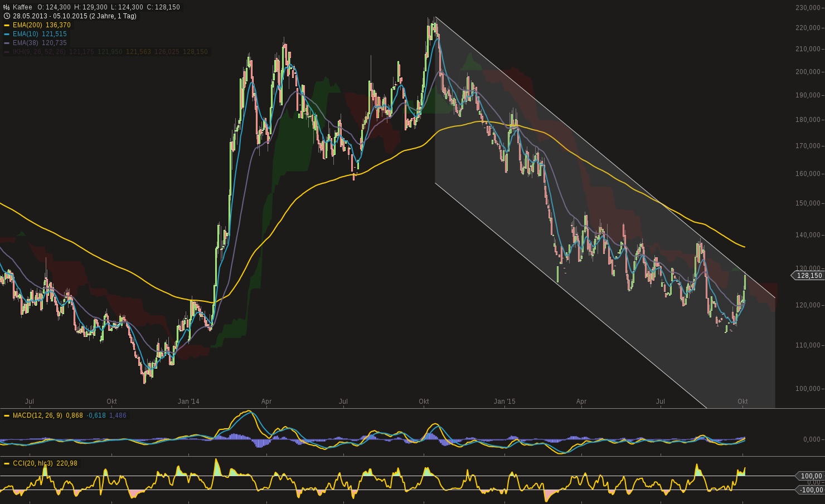Screen dimensions: 825x504
Task: Click the CCI value 220,98
Action: coord(67,463)
